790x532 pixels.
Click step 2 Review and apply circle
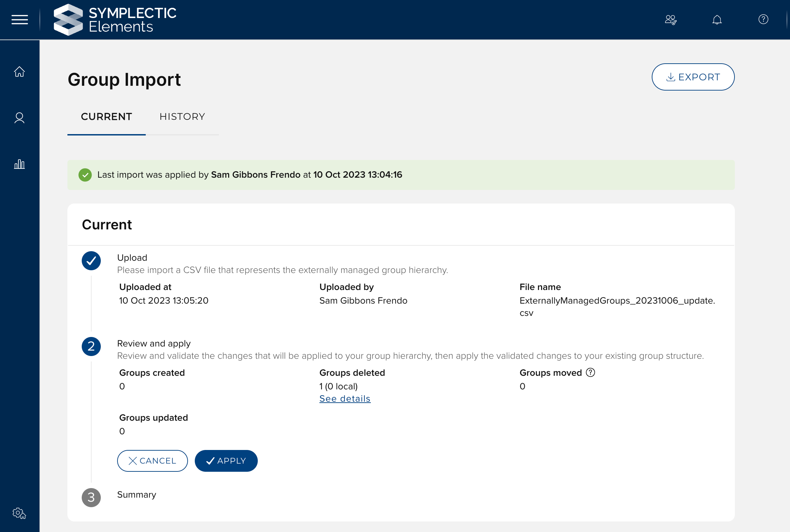pyautogui.click(x=91, y=346)
